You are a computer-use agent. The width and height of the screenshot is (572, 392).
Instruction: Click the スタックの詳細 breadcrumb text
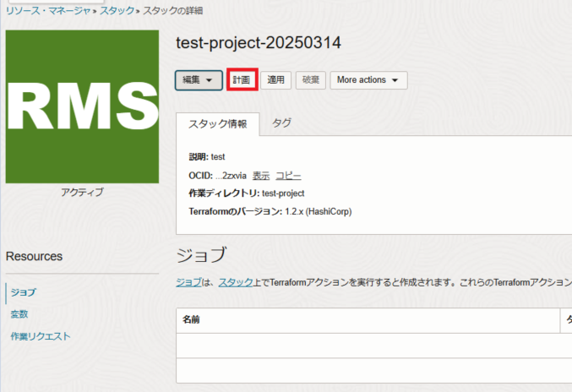[x=172, y=11]
